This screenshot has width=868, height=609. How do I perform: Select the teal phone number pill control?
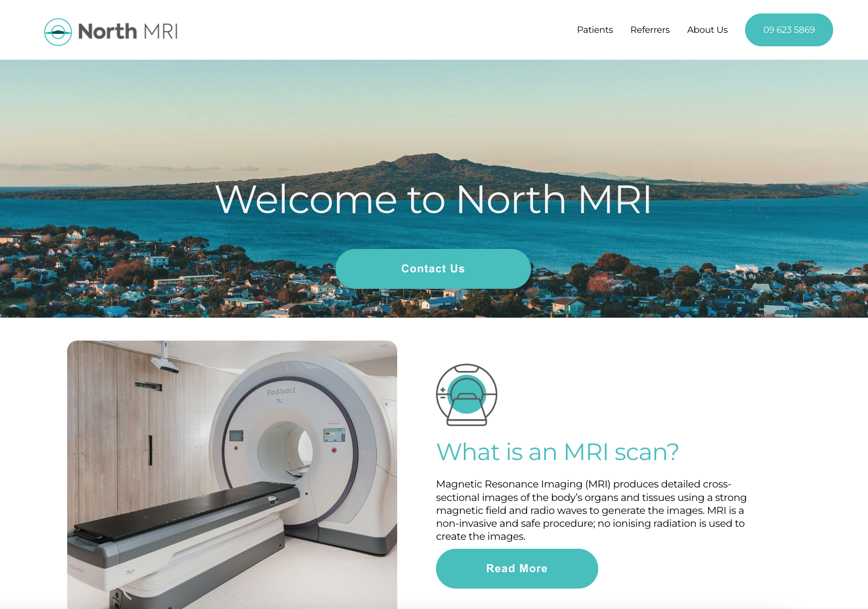click(x=789, y=30)
